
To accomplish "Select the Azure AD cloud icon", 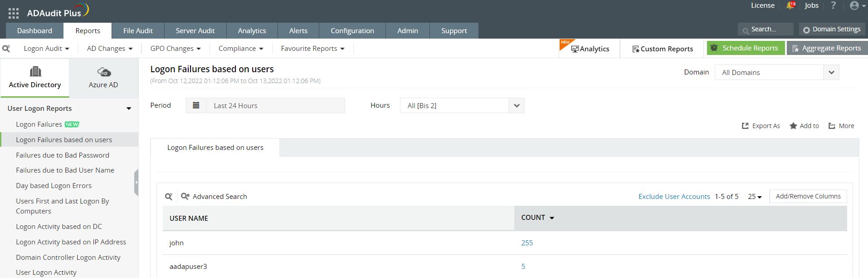I will click(104, 72).
